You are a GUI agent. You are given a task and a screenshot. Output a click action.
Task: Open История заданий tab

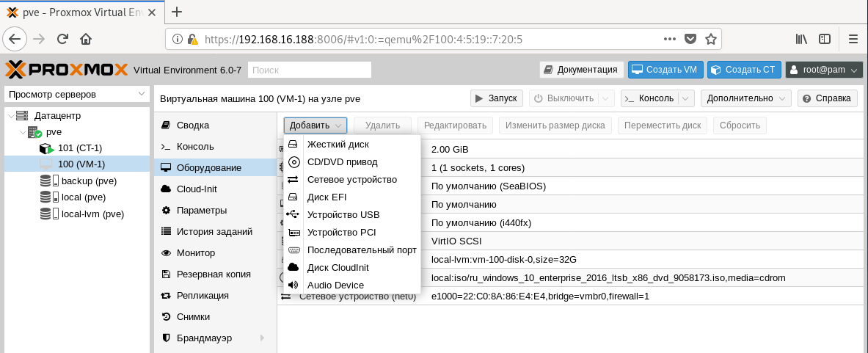[x=215, y=232]
